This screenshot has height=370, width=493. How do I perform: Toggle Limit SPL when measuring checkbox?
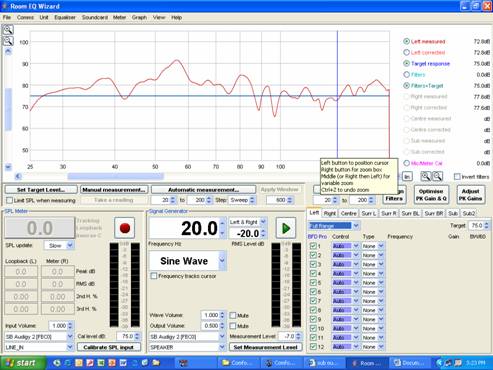click(9, 200)
